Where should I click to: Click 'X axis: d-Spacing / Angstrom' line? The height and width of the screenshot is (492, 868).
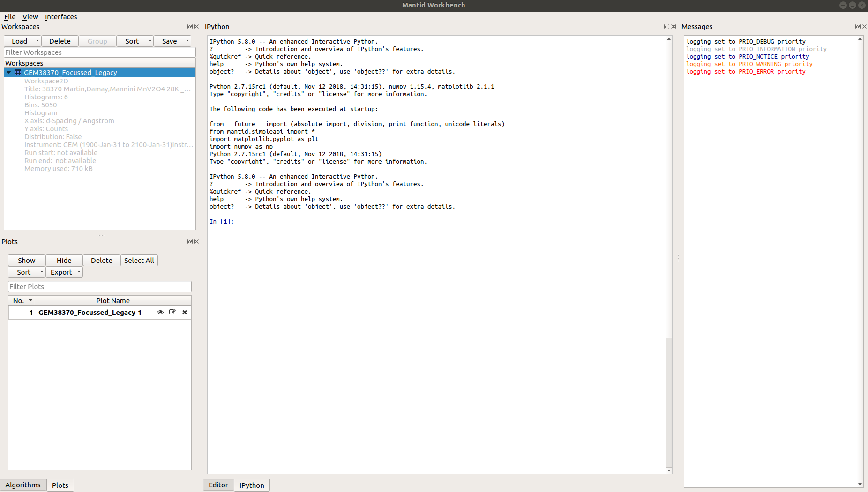[69, 121]
